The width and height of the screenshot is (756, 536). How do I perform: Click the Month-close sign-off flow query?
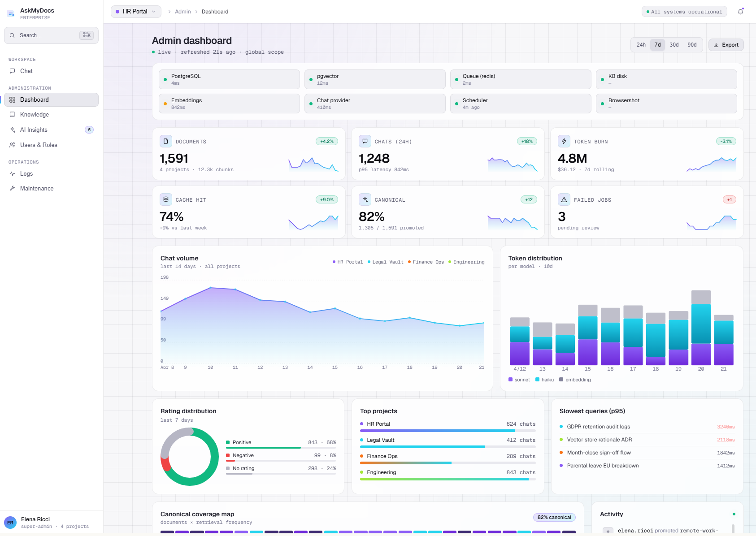point(647,453)
